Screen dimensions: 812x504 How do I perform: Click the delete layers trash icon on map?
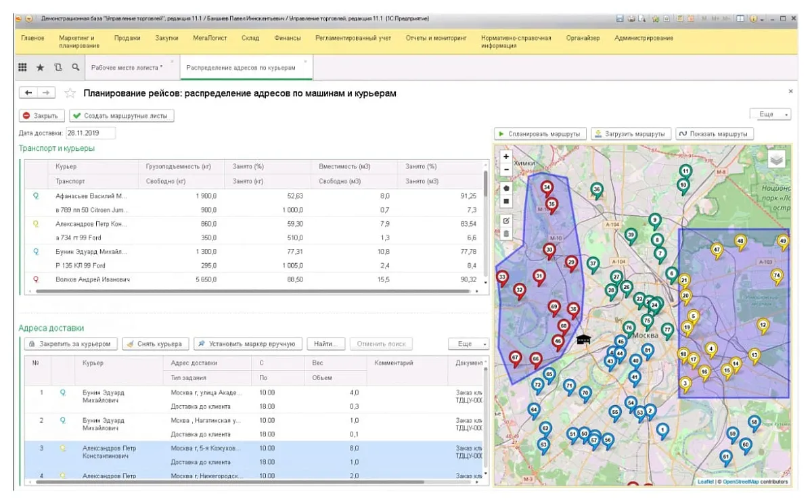pyautogui.click(x=506, y=233)
